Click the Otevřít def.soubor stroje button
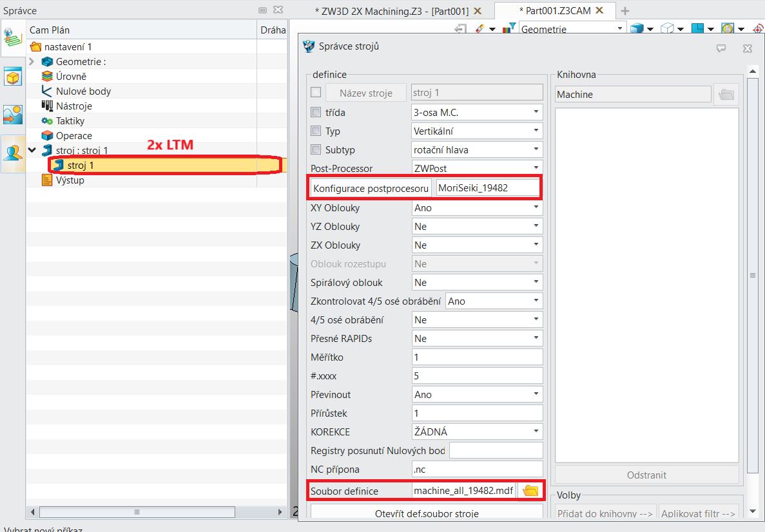The width and height of the screenshot is (765, 532). click(x=427, y=512)
